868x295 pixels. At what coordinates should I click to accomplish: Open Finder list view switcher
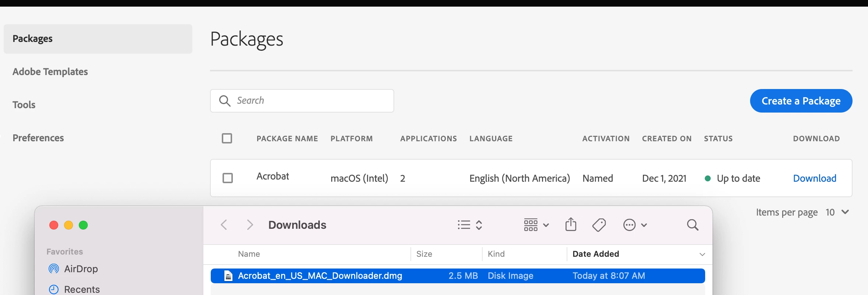(470, 225)
